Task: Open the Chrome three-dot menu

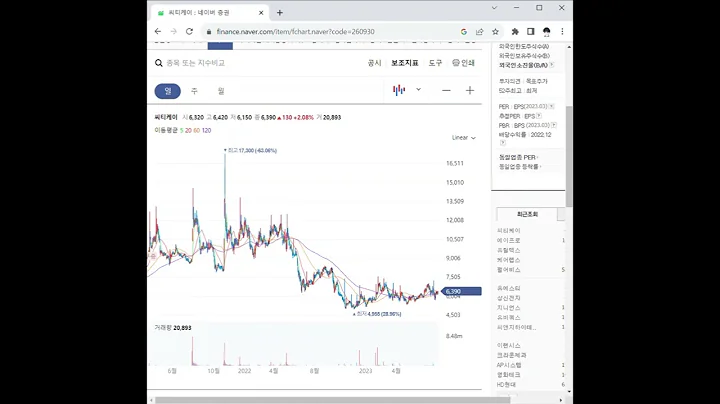Action: click(562, 32)
